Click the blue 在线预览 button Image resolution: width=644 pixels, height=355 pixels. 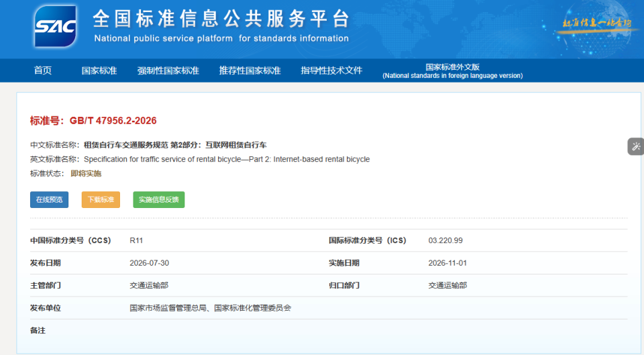coord(49,200)
